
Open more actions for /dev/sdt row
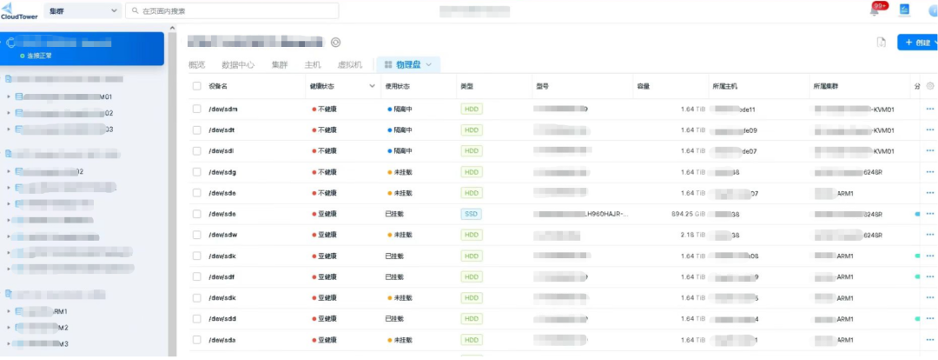[930, 130]
